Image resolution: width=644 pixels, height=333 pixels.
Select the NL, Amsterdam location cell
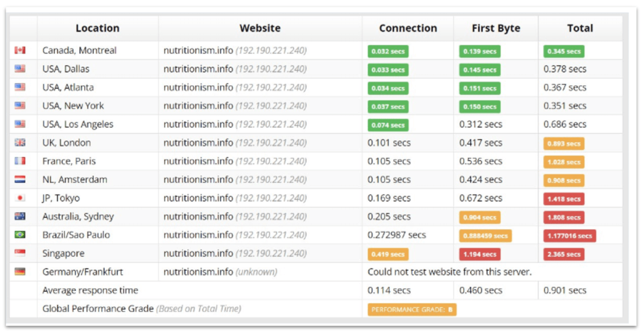point(98,179)
